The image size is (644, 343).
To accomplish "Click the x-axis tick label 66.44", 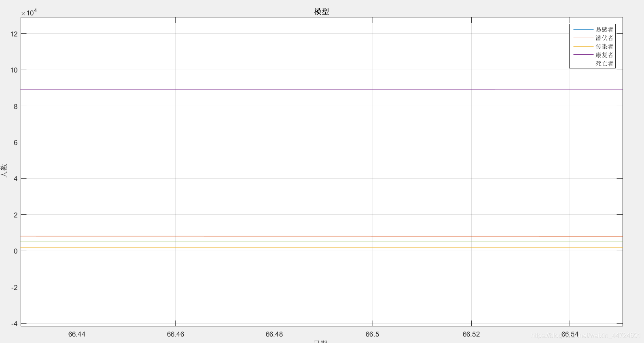I will 77,334.
